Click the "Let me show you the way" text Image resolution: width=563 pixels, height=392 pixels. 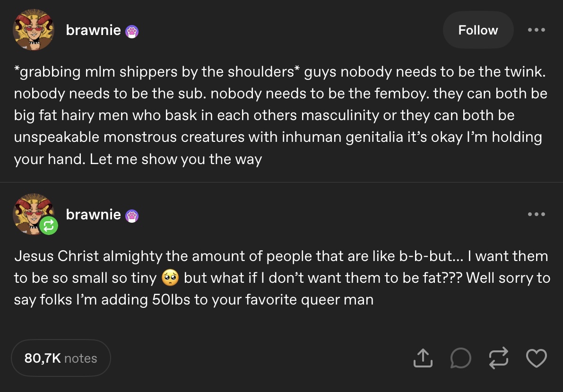175,159
